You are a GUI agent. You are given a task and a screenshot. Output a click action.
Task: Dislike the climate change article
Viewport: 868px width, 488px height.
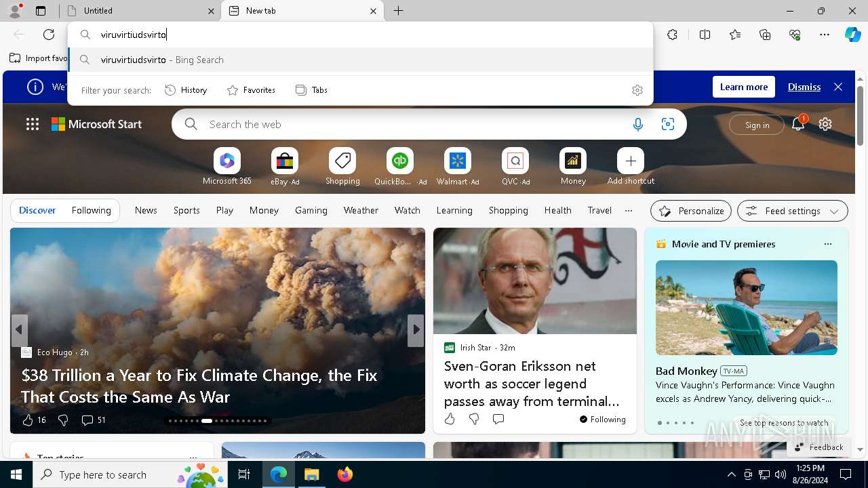[x=63, y=420]
